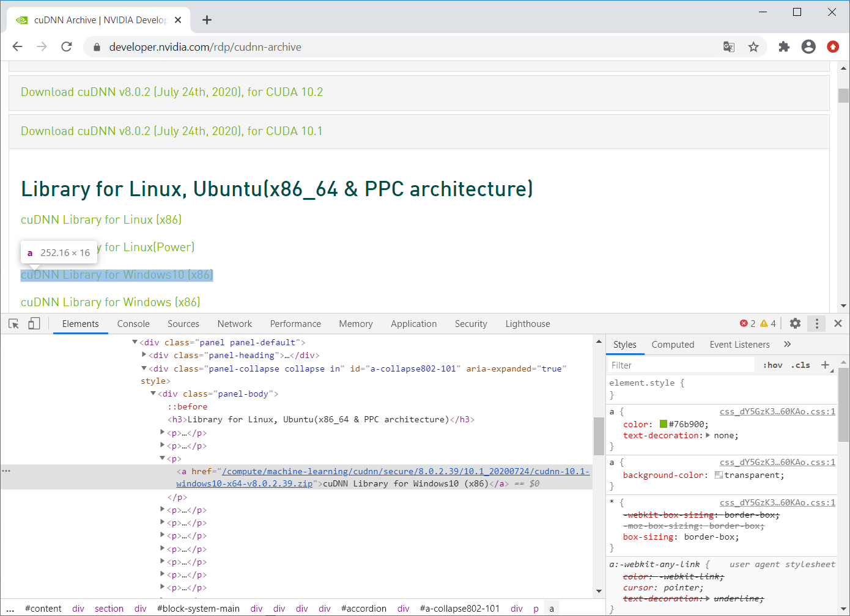Open DevTools settings gear

coord(795,323)
